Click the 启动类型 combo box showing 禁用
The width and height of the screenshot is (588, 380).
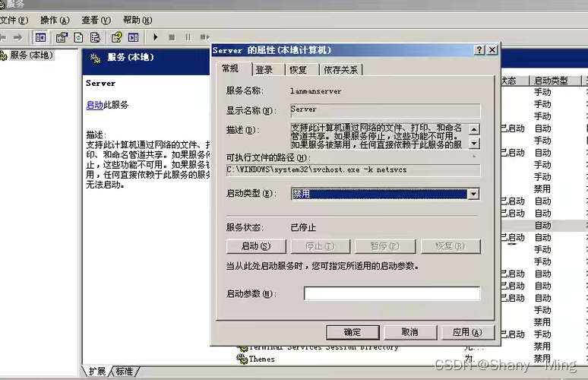[x=385, y=194]
